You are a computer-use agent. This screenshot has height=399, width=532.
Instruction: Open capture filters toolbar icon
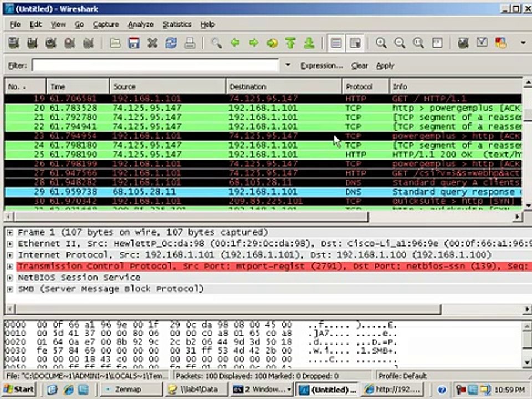coord(463,43)
